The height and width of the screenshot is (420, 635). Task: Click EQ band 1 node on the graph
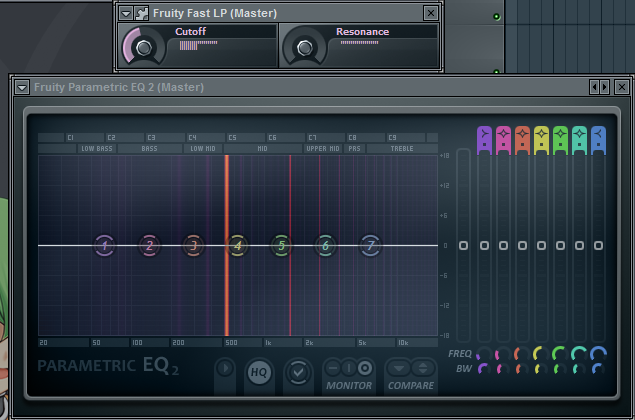[x=105, y=245]
